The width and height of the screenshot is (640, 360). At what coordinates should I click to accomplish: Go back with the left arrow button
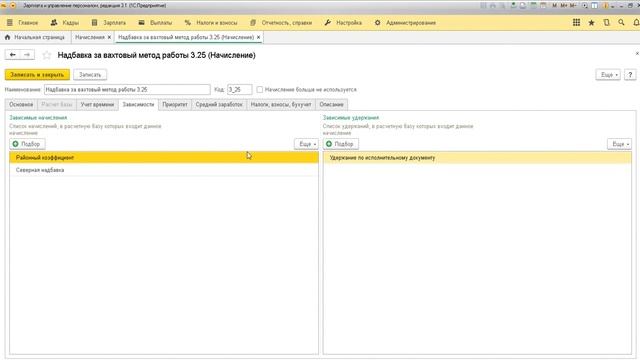12,55
